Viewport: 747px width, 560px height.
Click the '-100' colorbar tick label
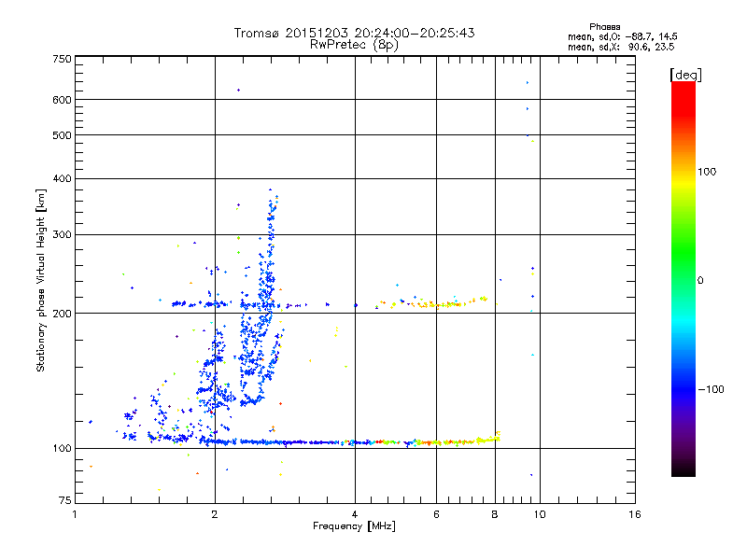[x=711, y=389]
